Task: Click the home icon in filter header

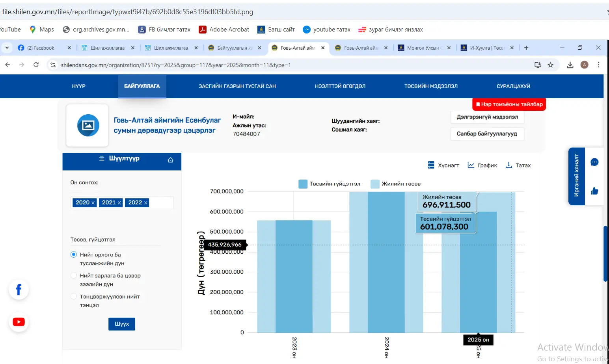Action: click(170, 160)
